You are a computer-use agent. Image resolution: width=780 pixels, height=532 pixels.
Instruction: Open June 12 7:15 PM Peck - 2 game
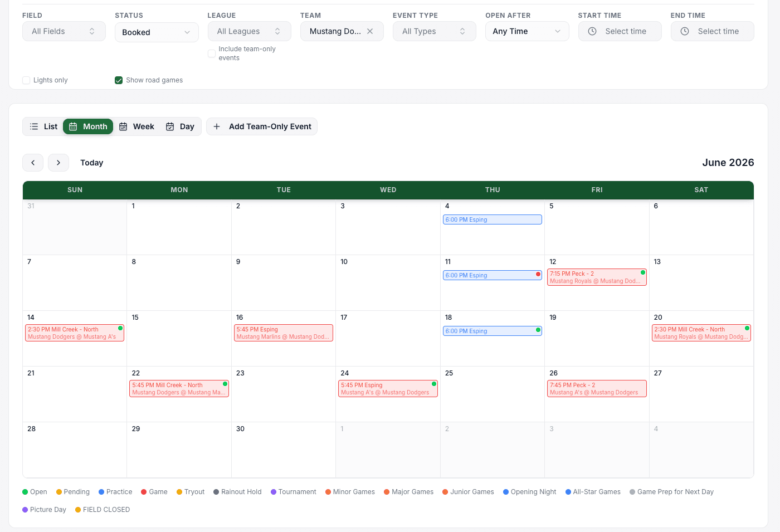click(597, 277)
